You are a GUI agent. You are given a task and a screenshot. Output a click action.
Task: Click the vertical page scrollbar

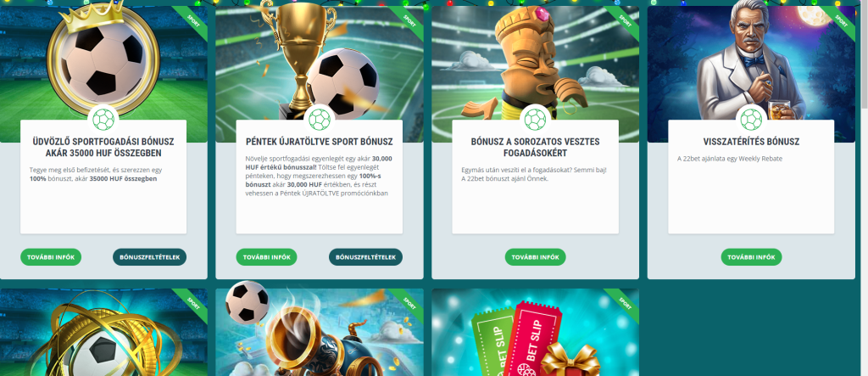864,188
